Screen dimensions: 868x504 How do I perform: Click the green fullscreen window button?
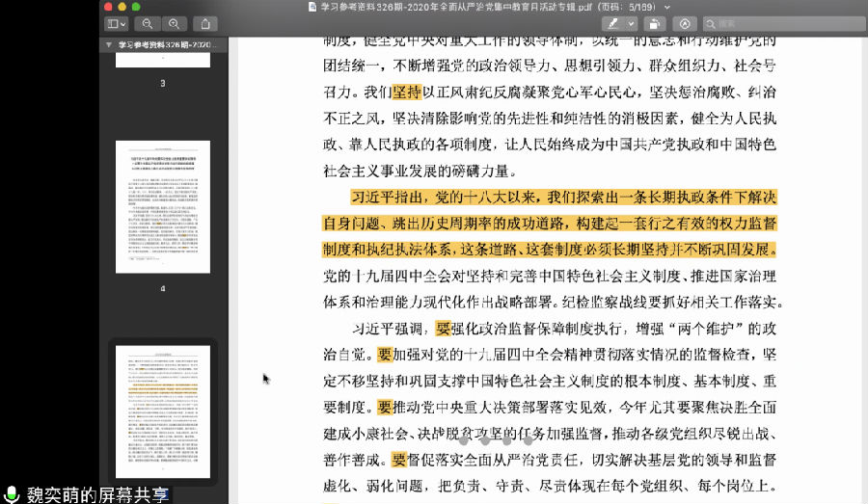click(137, 6)
